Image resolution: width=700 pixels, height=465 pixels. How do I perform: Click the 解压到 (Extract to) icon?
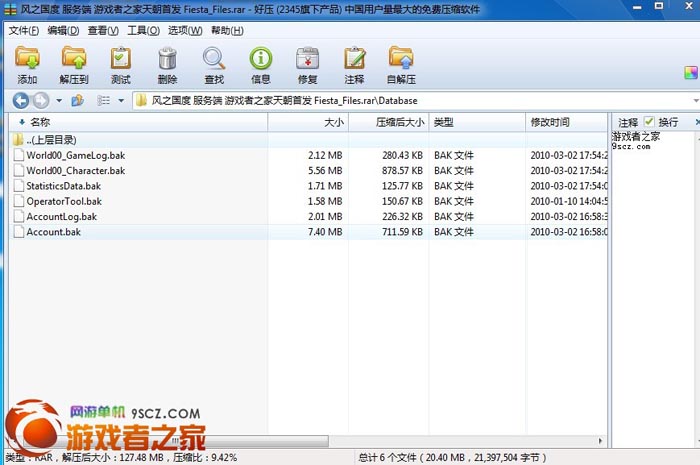(74, 64)
